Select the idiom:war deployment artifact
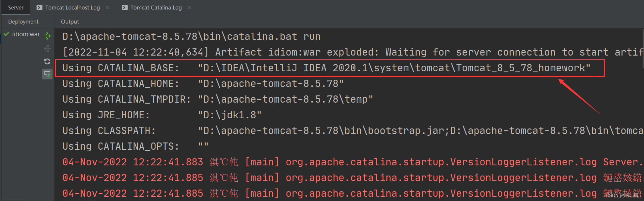Screen dimensions: 644x201 tap(26, 34)
